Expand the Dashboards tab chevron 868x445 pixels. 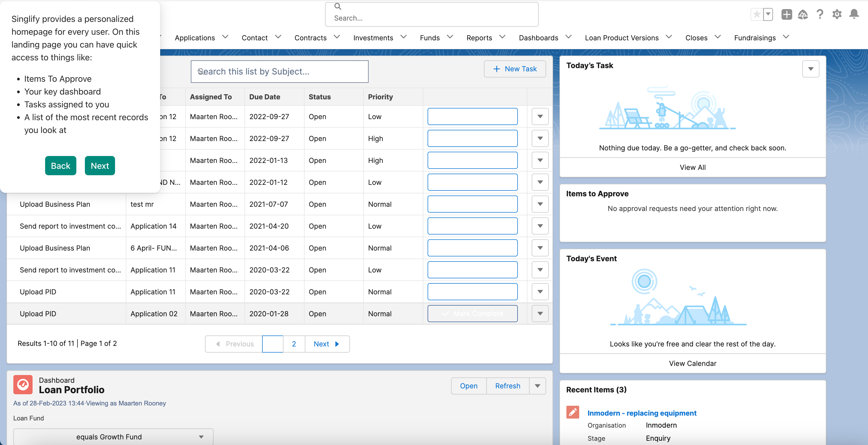pyautogui.click(x=569, y=37)
